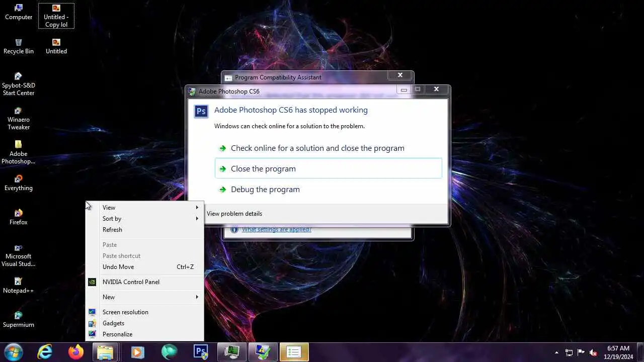Select the 'Untitled - Copy lol' desktop file
644x362 pixels.
56,16
